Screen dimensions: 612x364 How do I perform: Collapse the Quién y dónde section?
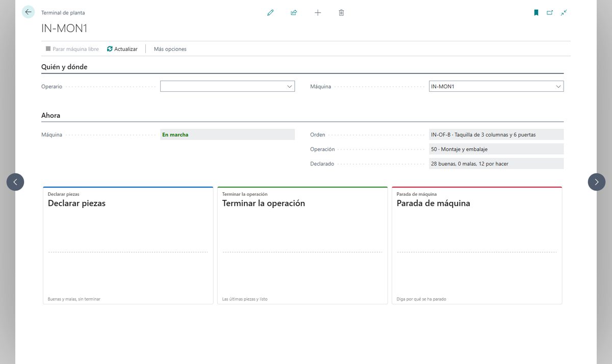point(64,67)
